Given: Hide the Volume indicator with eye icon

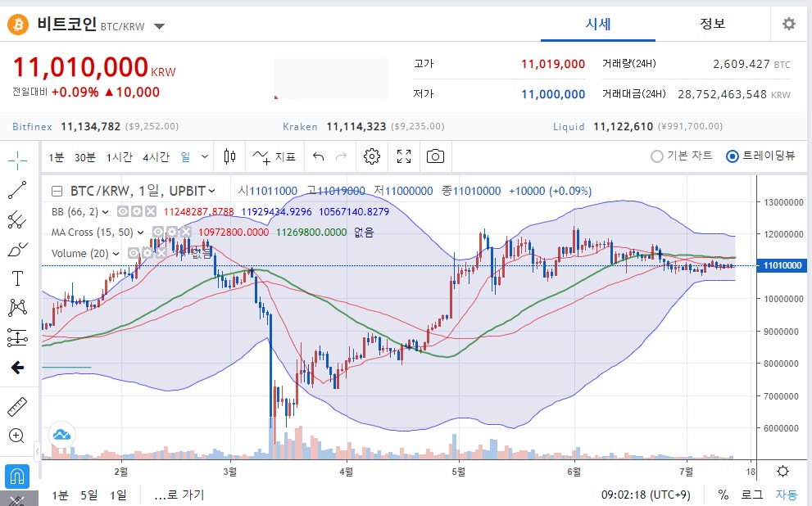Looking at the screenshot, I should point(134,253).
